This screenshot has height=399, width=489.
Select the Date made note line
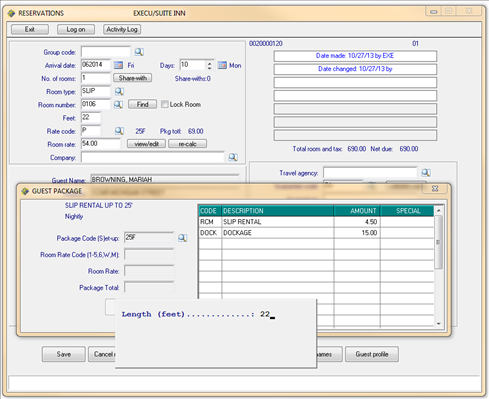(355, 56)
